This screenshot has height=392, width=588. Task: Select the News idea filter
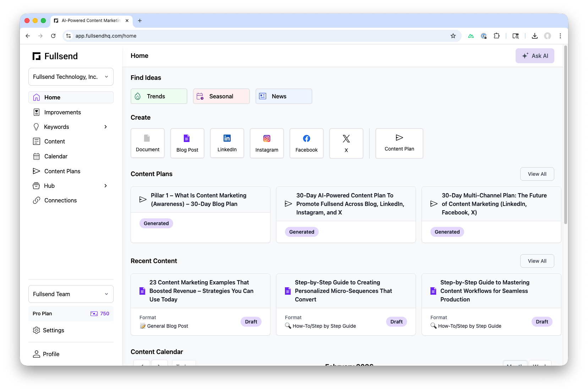284,96
